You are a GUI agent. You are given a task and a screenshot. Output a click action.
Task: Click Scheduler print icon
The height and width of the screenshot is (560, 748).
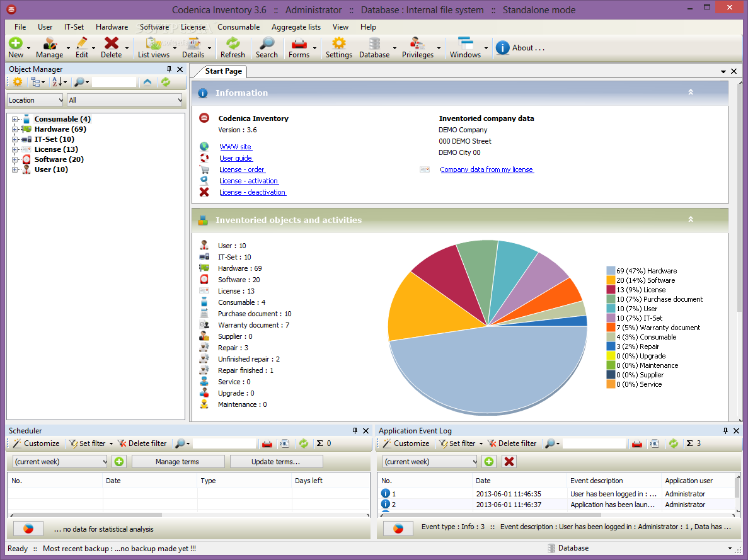(x=267, y=443)
